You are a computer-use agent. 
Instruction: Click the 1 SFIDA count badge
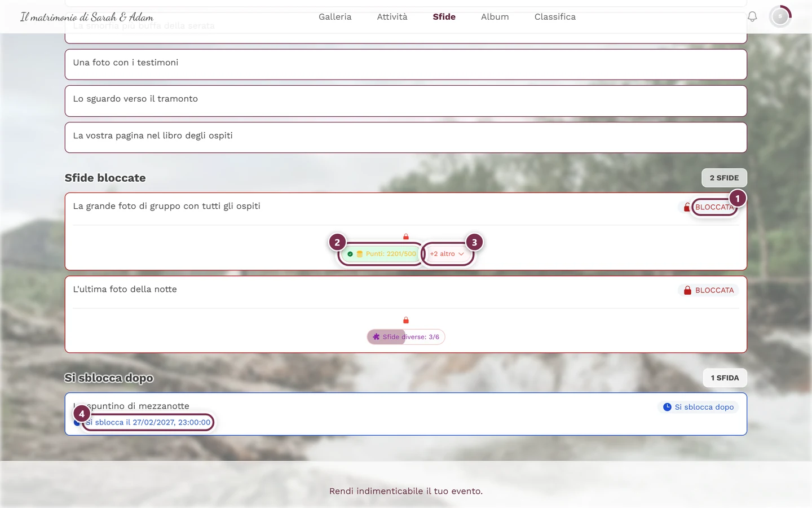click(725, 378)
